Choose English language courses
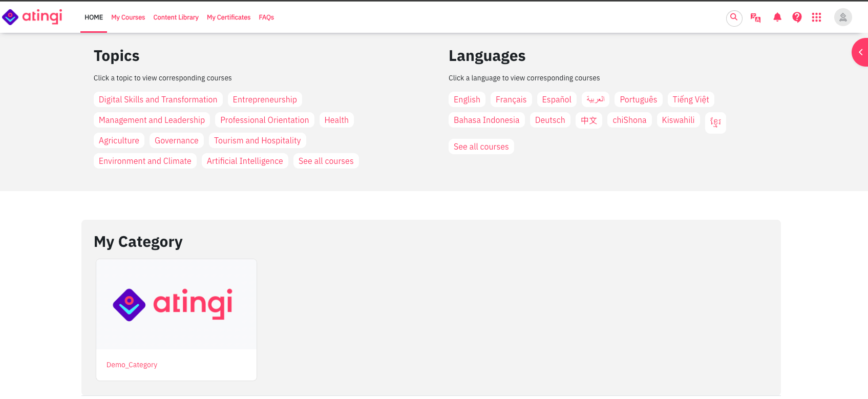 467,99
